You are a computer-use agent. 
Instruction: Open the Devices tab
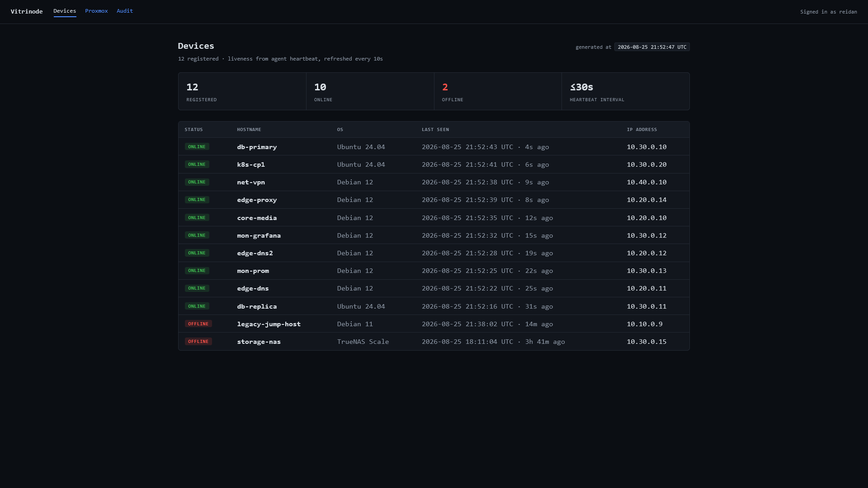coord(65,11)
